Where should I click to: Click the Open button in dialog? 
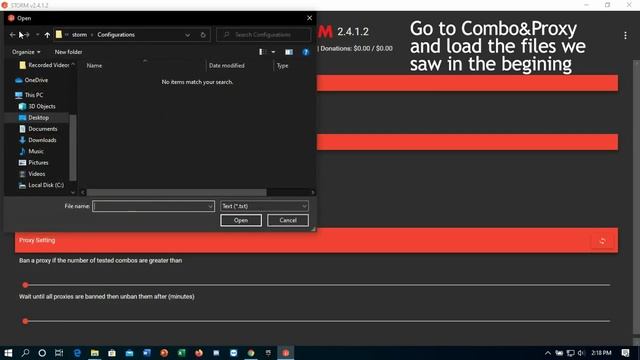241,220
